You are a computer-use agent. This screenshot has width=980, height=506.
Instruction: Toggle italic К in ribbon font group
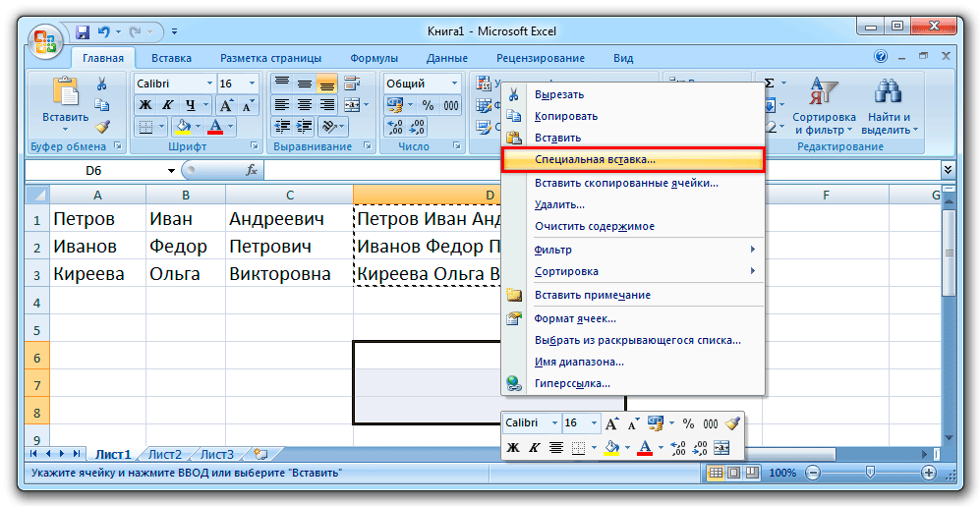pyautogui.click(x=167, y=104)
